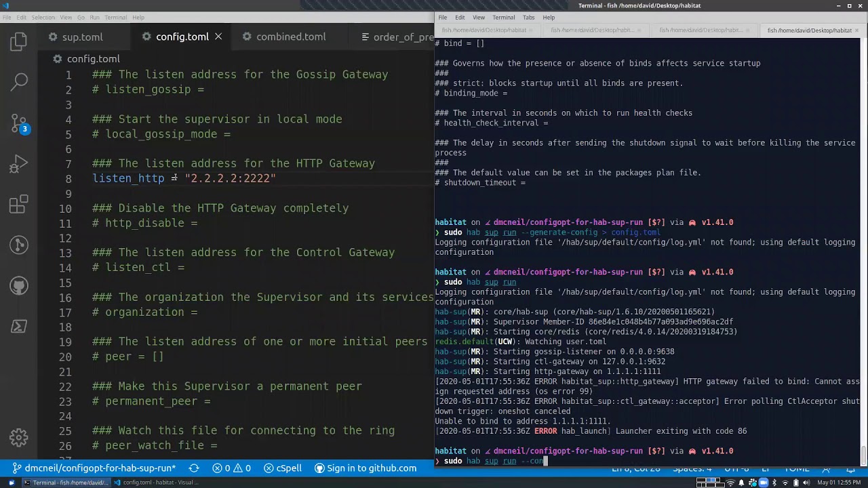
Task: Open the Terminal menu in the Terminal window
Action: click(504, 17)
